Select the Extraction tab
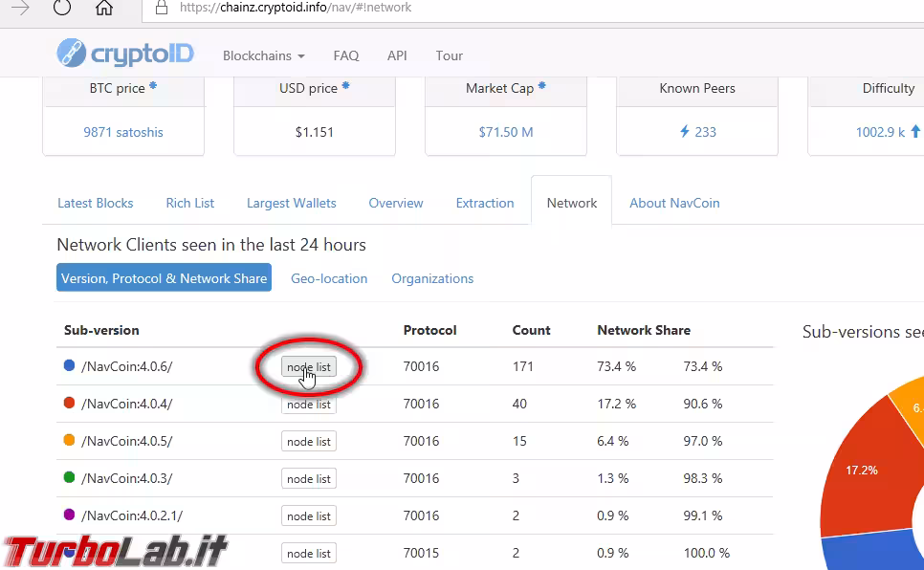This screenshot has height=570, width=924. (x=485, y=203)
